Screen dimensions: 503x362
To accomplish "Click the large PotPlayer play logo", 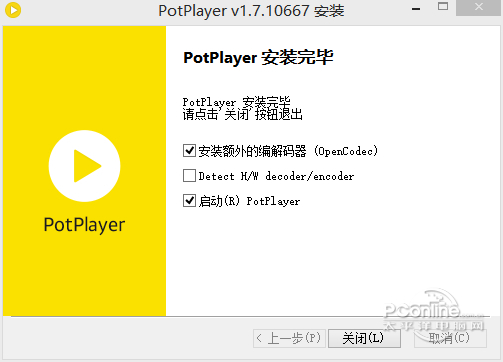I will coord(84,166).
